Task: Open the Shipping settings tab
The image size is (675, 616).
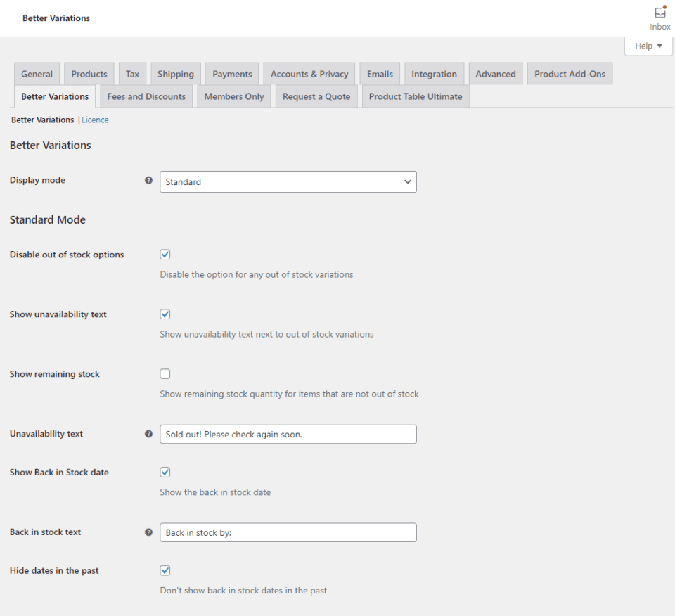Action: 175,73
